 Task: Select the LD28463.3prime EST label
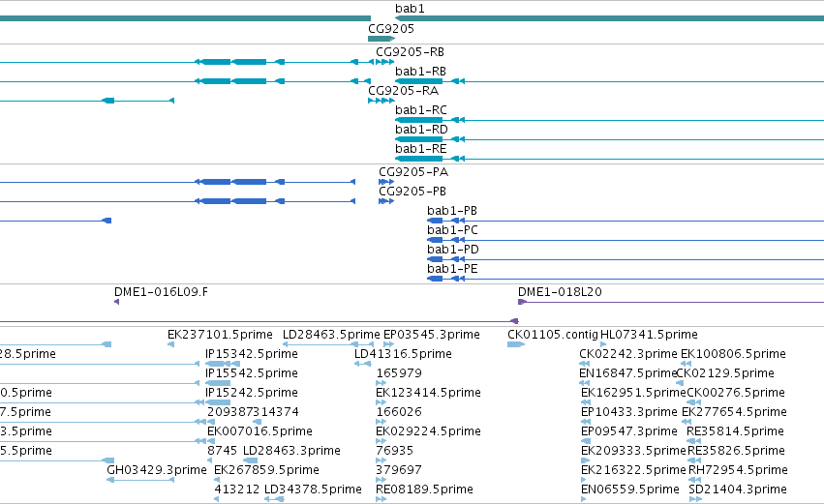(291, 451)
